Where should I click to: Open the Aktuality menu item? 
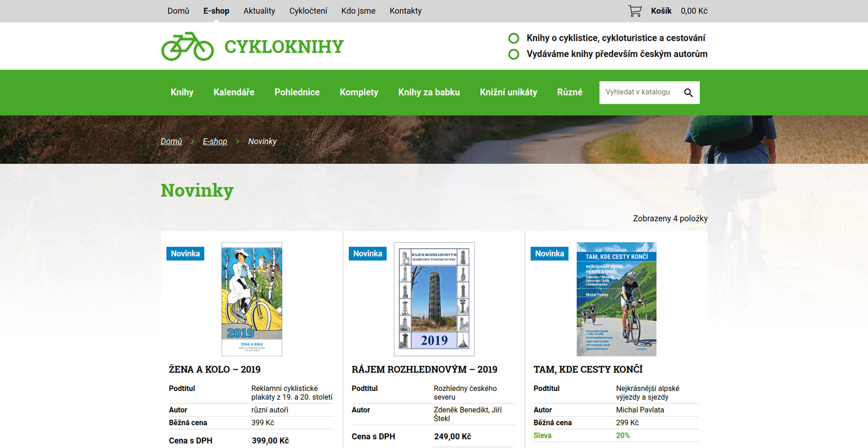tap(259, 11)
